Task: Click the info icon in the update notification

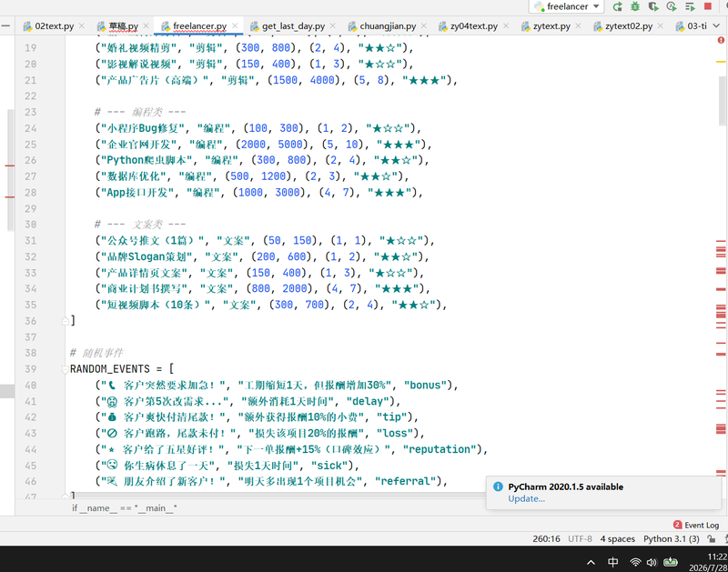Action: pyautogui.click(x=498, y=487)
